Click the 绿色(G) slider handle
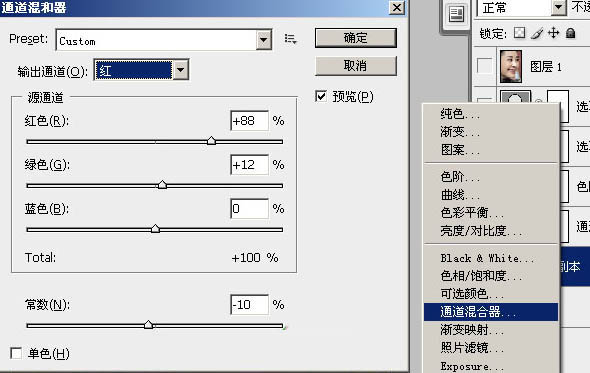 coord(162,184)
